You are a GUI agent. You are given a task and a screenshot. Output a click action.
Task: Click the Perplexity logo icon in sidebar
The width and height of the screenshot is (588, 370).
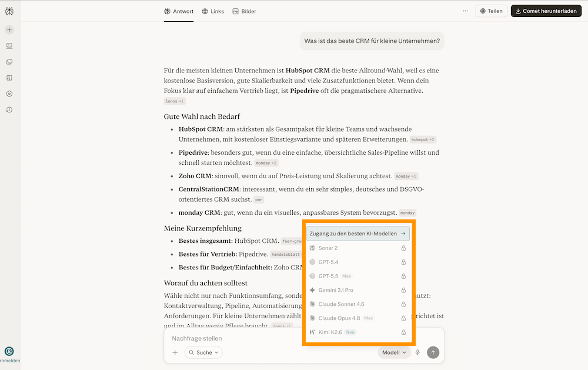coord(9,11)
